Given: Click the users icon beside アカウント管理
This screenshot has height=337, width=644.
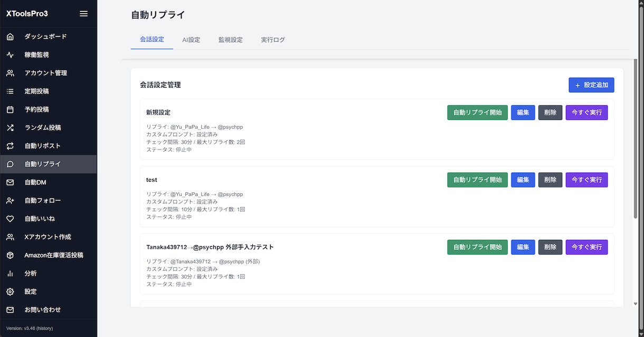Looking at the screenshot, I should pos(10,73).
